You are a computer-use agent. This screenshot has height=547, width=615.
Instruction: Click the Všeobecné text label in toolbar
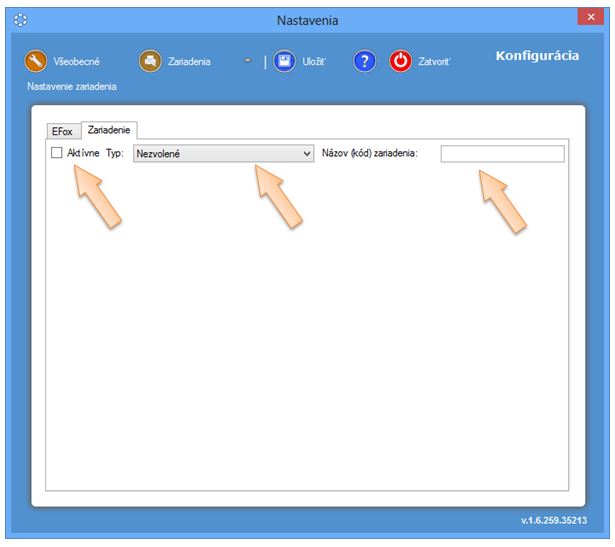pyautogui.click(x=77, y=62)
